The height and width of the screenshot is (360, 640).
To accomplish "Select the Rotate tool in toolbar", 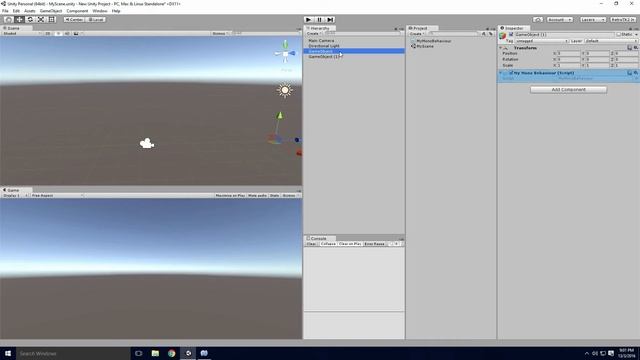I will click(30, 20).
